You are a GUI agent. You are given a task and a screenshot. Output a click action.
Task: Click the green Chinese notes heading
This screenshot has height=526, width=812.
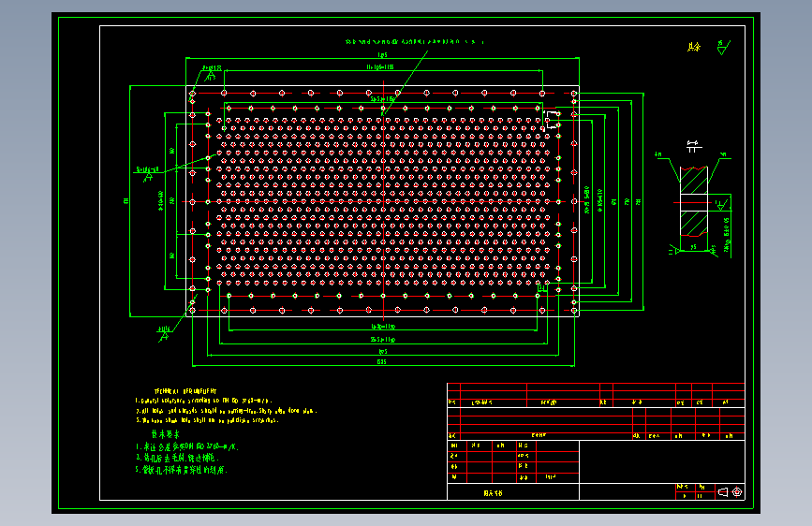[165, 434]
